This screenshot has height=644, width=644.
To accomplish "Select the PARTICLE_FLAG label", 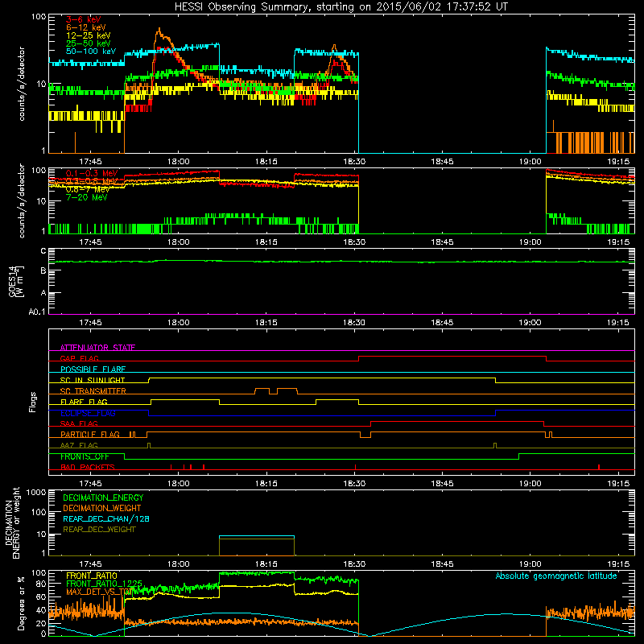I will click(x=90, y=435).
